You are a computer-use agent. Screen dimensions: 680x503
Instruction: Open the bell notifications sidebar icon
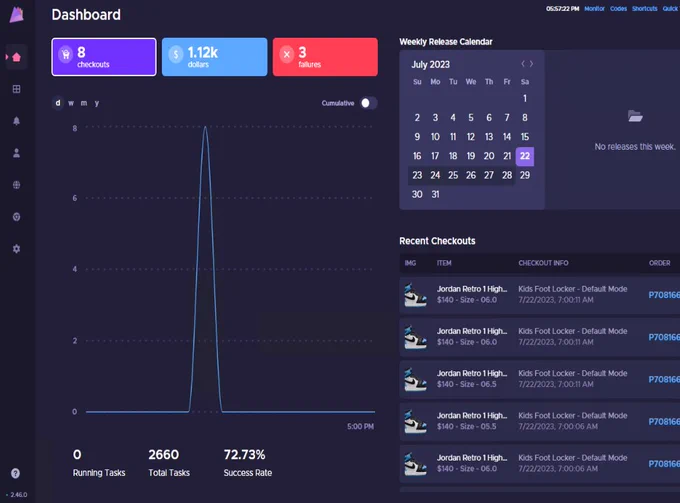coord(16,121)
